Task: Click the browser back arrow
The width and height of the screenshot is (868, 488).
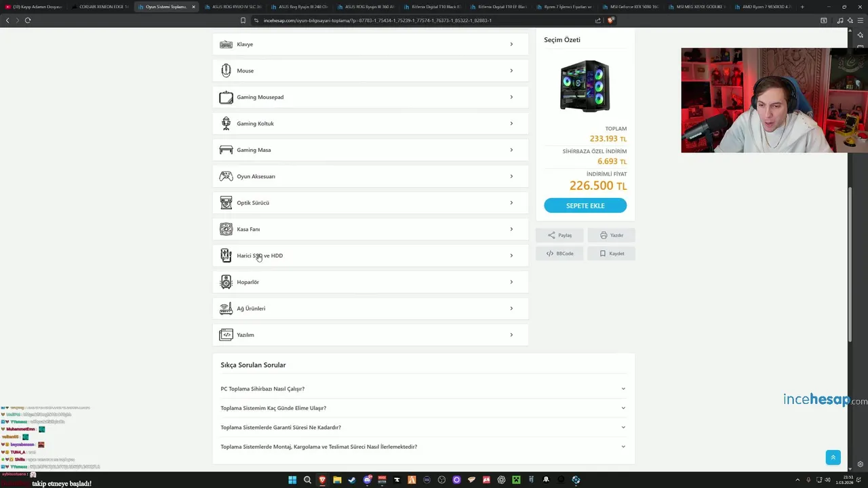Action: click(7, 20)
